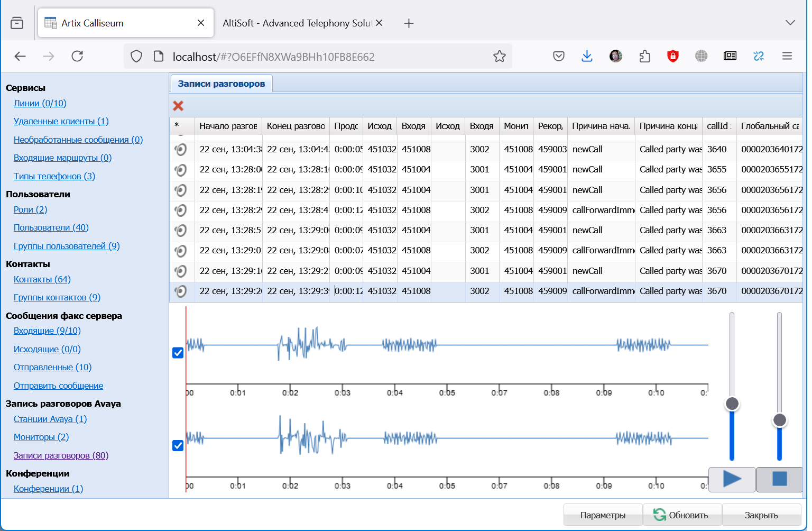Image resolution: width=812 pixels, height=531 pixels.
Task: Open Входящие (9/10) fax link
Action: click(x=47, y=331)
